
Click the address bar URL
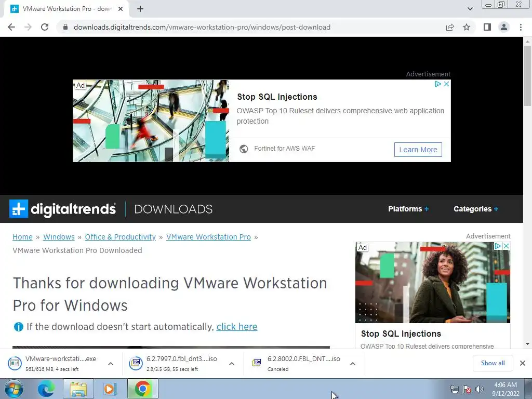202,27
